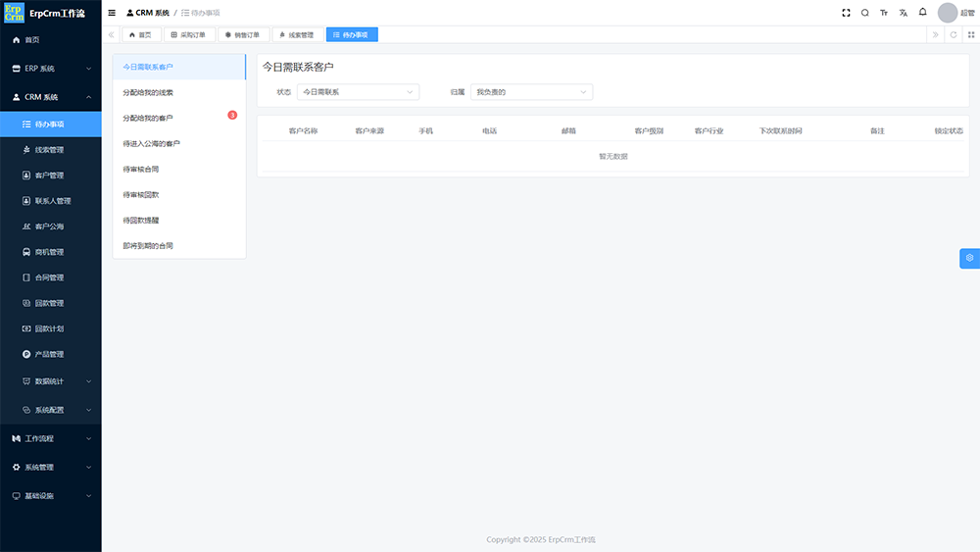Switch to the 线索管理 tab
This screenshot has width=980, height=552.
click(296, 34)
